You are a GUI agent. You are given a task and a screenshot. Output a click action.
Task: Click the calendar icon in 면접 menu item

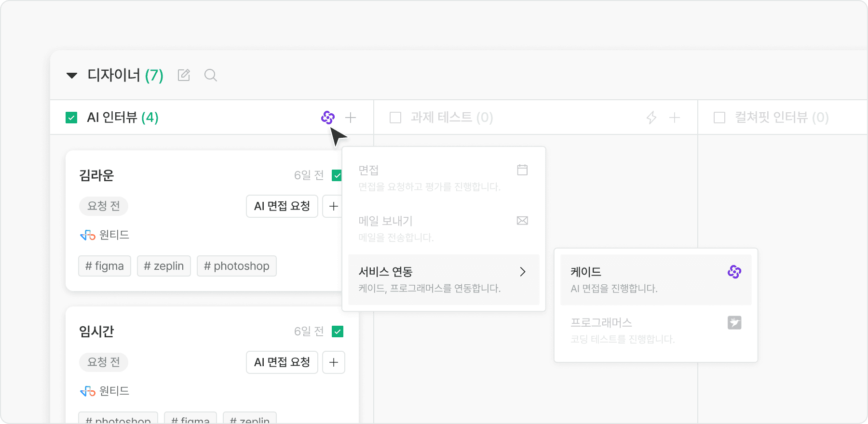pos(522,170)
